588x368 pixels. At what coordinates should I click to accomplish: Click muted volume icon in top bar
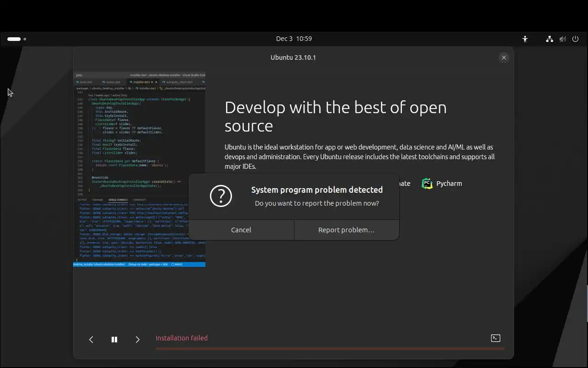click(x=562, y=39)
